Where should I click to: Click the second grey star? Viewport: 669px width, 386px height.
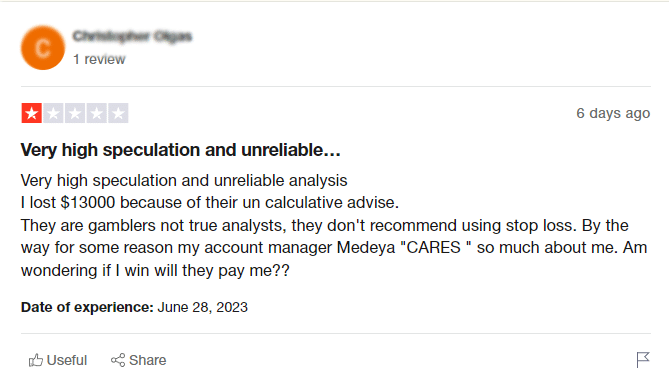click(x=53, y=113)
